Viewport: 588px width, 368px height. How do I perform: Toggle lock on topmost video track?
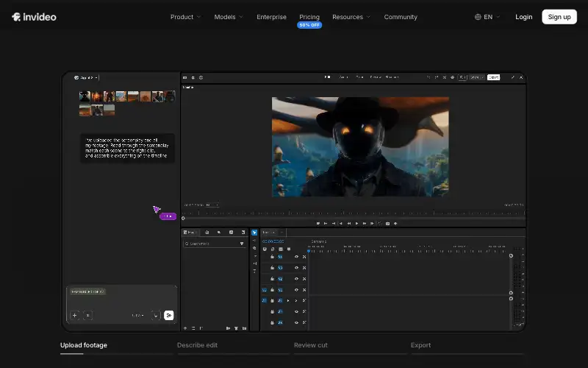click(x=272, y=257)
